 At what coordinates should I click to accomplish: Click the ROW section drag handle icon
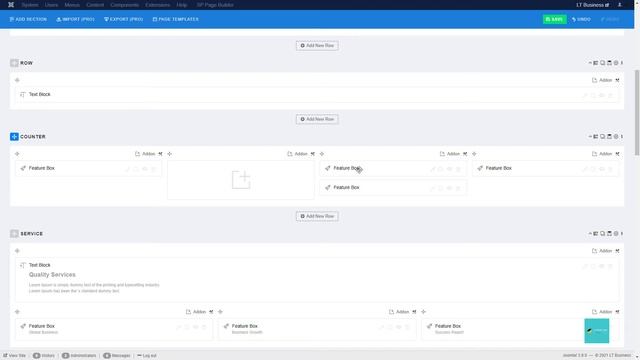[14, 63]
